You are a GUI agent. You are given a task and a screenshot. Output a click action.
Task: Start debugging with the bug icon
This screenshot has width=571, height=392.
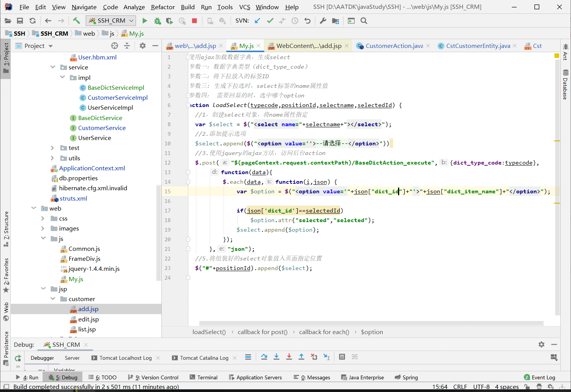[157, 21]
